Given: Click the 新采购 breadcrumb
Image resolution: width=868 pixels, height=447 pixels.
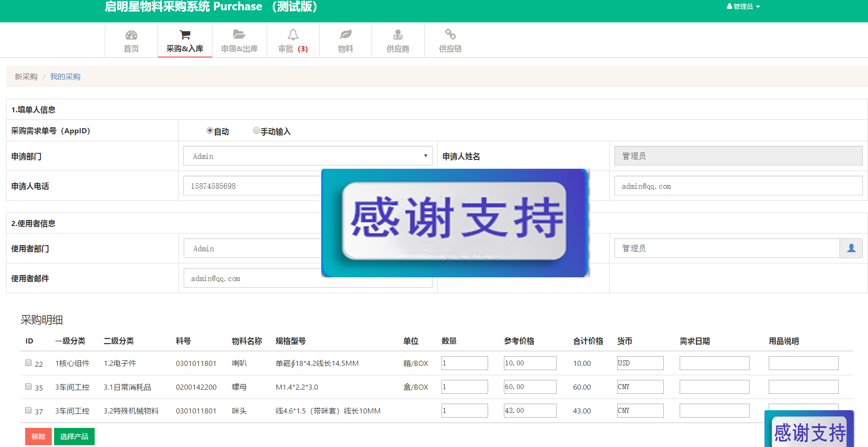Looking at the screenshot, I should (x=26, y=76).
